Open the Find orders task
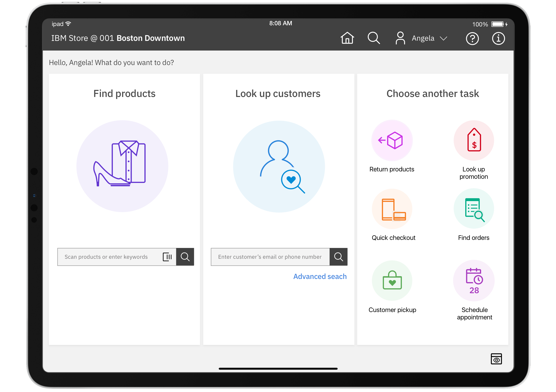556x392 pixels. click(474, 209)
